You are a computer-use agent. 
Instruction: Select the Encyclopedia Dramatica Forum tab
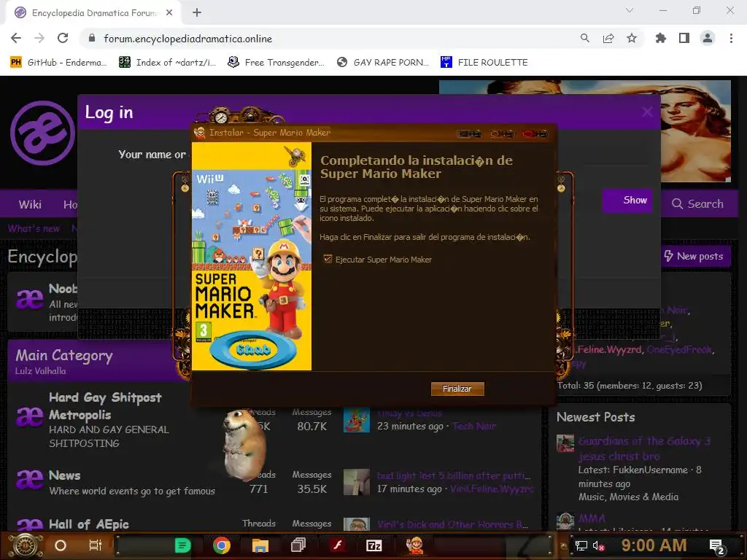click(94, 13)
